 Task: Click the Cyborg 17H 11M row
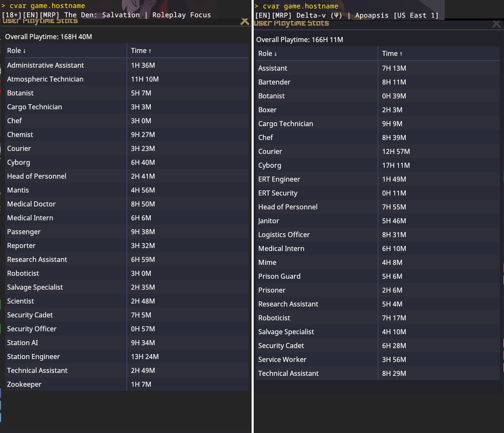point(270,165)
